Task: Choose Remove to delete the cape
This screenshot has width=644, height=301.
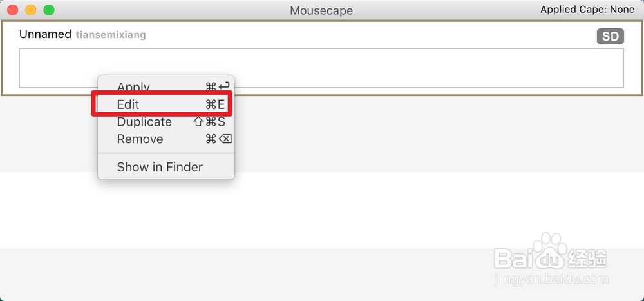Action: pyautogui.click(x=166, y=139)
